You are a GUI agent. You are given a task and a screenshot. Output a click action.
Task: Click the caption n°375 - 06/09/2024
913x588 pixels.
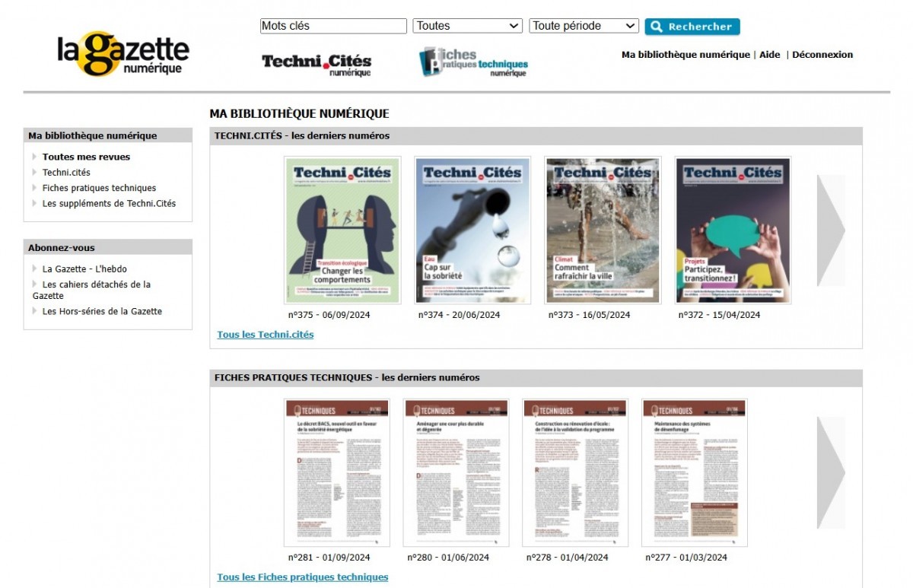click(329, 315)
